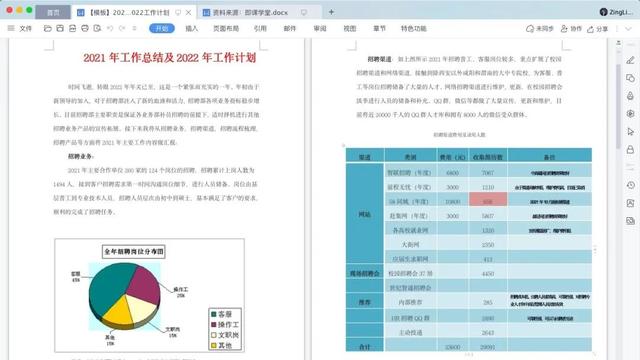This screenshot has width=640, height=360.
Task: Click the lock icon in right sidebar
Action: point(631,149)
